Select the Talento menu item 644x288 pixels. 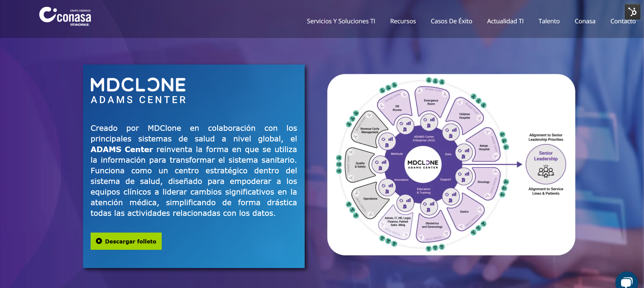pos(549,21)
